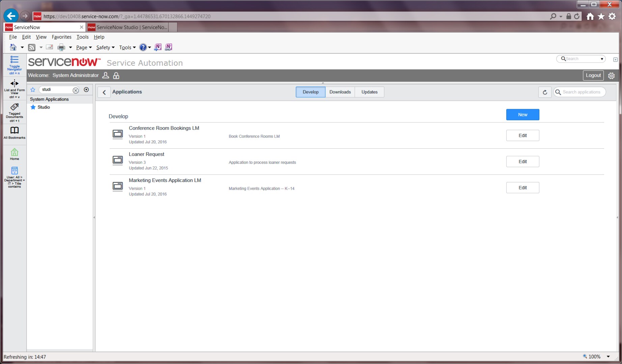Viewport: 622px width, 364px height.
Task: Open ServiceNow settings gear icon
Action: [x=611, y=76]
